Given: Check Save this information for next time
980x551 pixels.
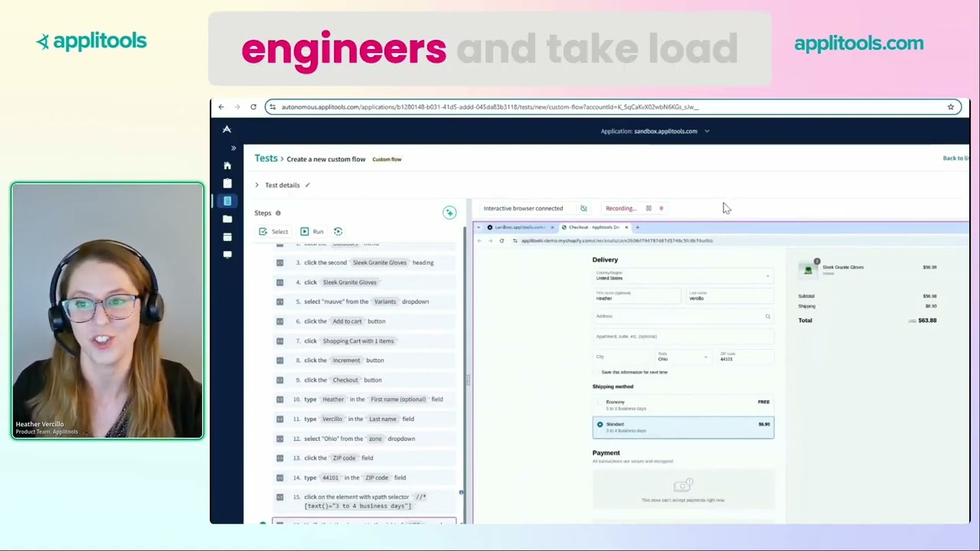Looking at the screenshot, I should (x=596, y=372).
